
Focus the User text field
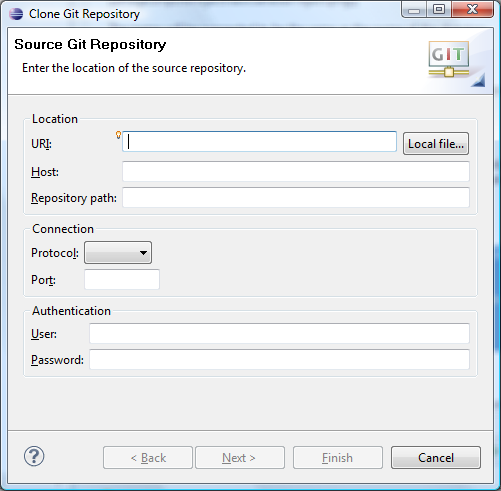pyautogui.click(x=279, y=333)
